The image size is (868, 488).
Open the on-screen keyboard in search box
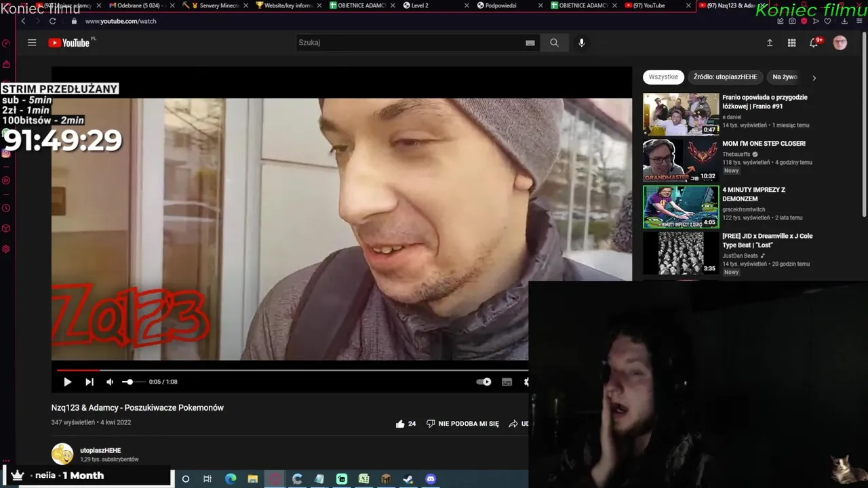530,43
